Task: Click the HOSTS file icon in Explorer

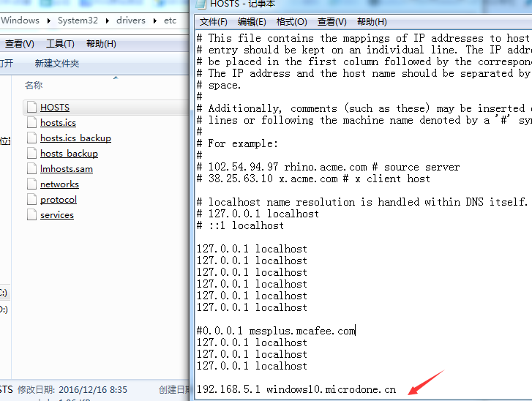Action: (31, 108)
